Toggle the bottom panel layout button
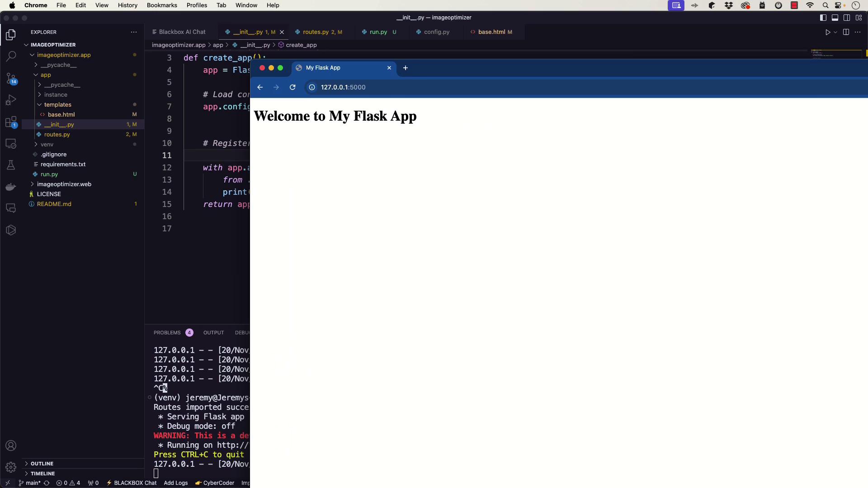This screenshot has height=488, width=868. (x=835, y=18)
